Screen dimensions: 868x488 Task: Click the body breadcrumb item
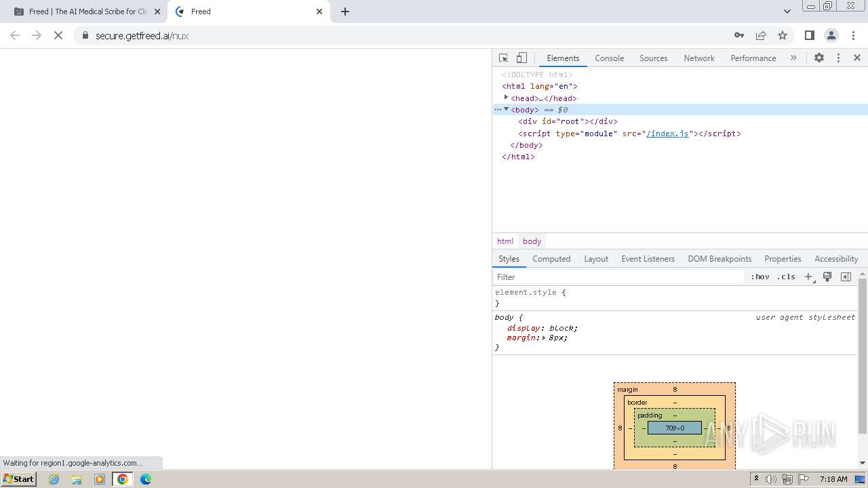pos(532,241)
